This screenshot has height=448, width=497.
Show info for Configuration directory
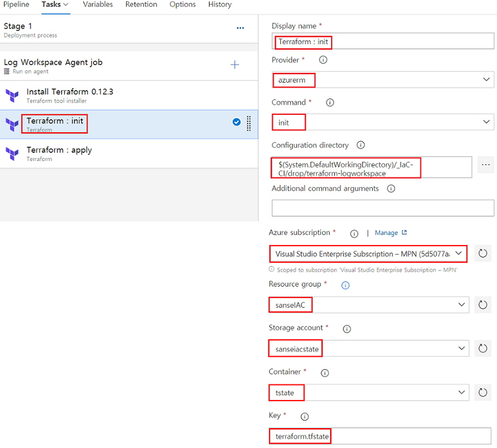[x=361, y=145]
